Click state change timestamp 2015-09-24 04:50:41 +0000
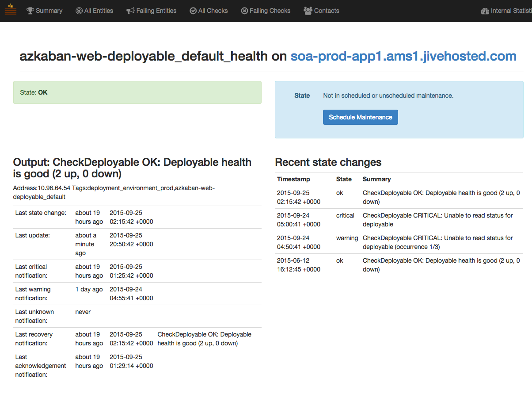This screenshot has width=532, height=398. click(299, 242)
